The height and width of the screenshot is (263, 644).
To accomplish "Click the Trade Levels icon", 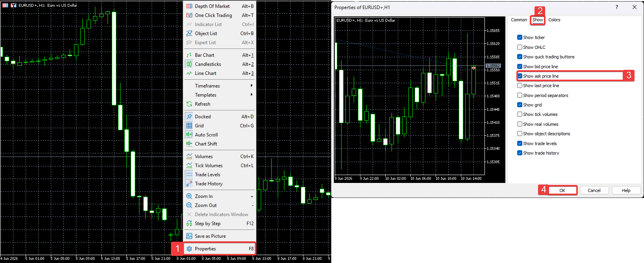I will tap(189, 175).
